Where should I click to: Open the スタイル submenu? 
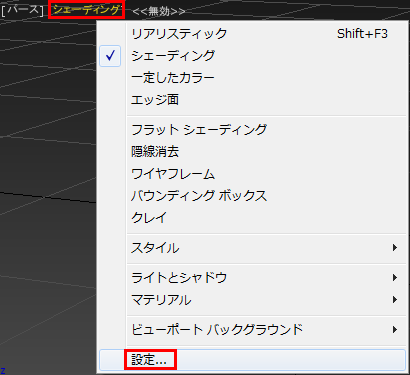click(252, 248)
